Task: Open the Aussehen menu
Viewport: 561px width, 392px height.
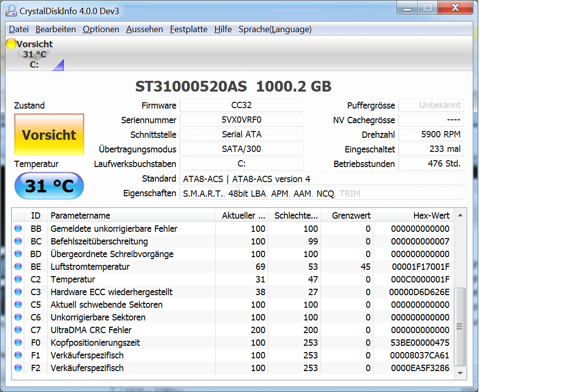Action: 144,29
